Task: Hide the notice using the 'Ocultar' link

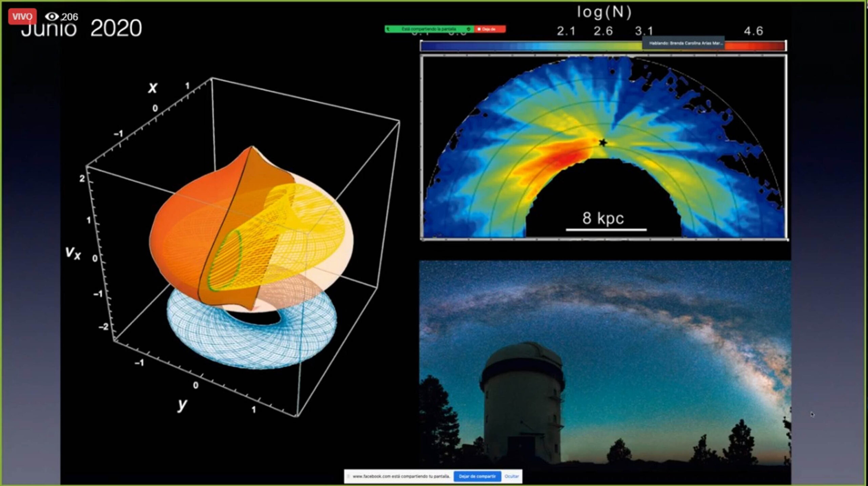Action: (512, 476)
